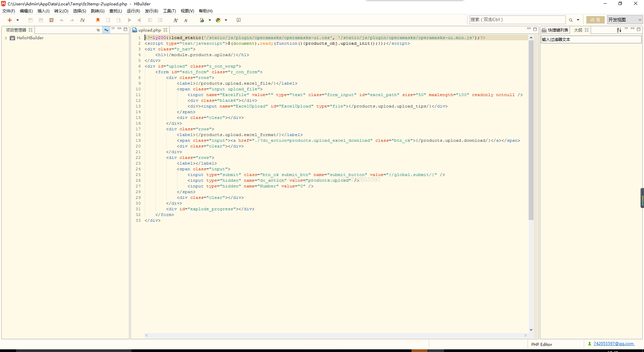Click the red plus New icon
Viewport: 644px width, 352px height.
pos(10,20)
